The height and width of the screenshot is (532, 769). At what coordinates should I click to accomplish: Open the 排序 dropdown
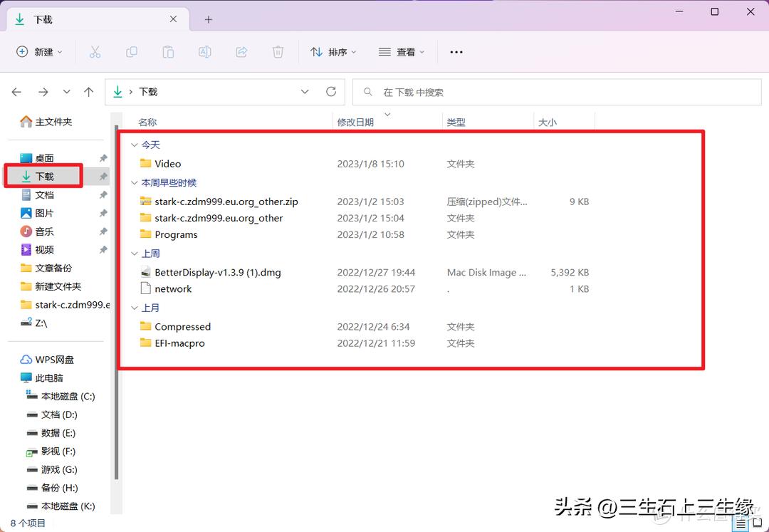pyautogui.click(x=333, y=51)
